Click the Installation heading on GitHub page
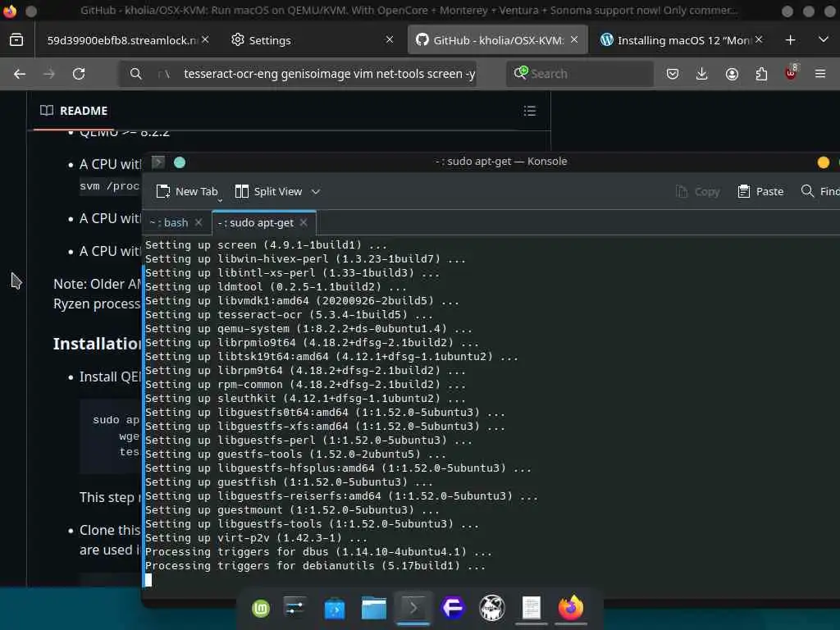The image size is (840, 630). [97, 344]
